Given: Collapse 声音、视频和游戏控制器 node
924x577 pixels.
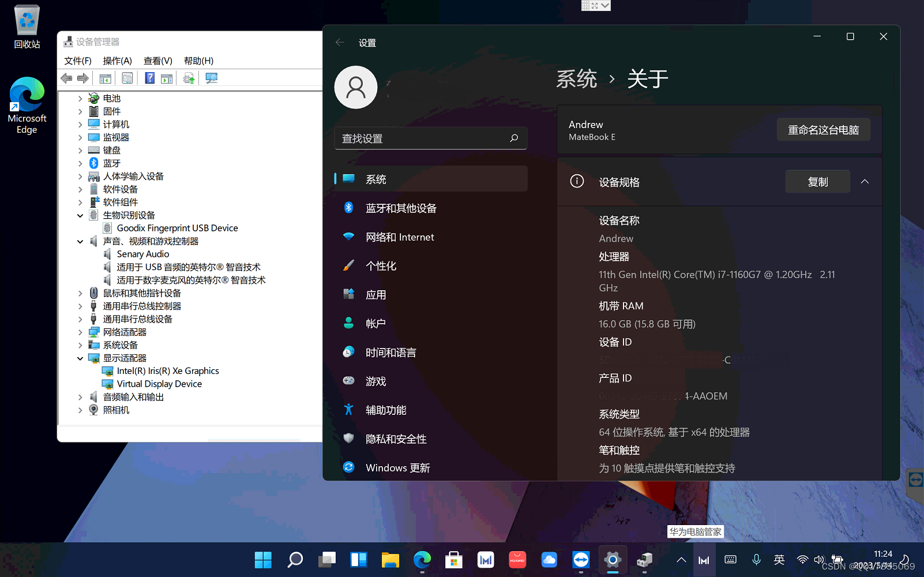Looking at the screenshot, I should tap(80, 241).
